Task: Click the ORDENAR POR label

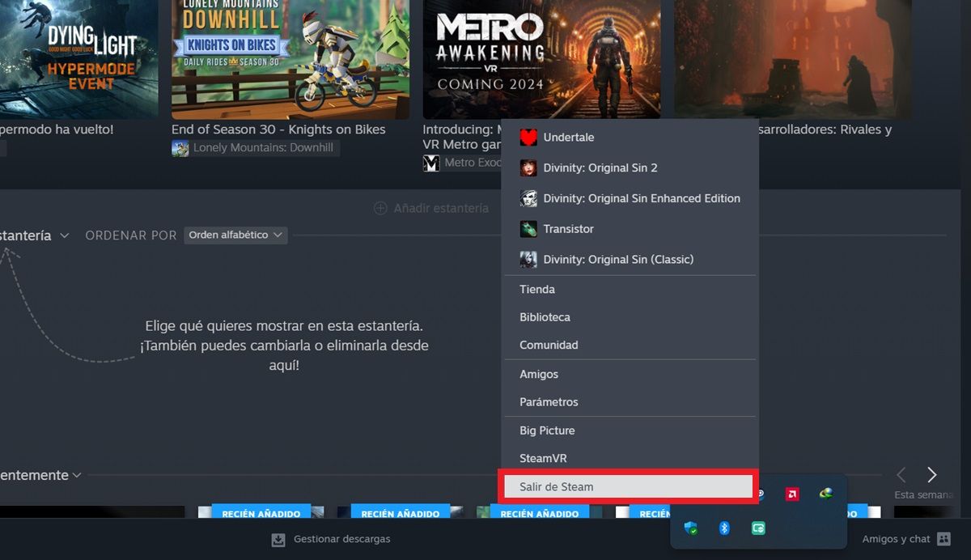Action: tap(131, 235)
